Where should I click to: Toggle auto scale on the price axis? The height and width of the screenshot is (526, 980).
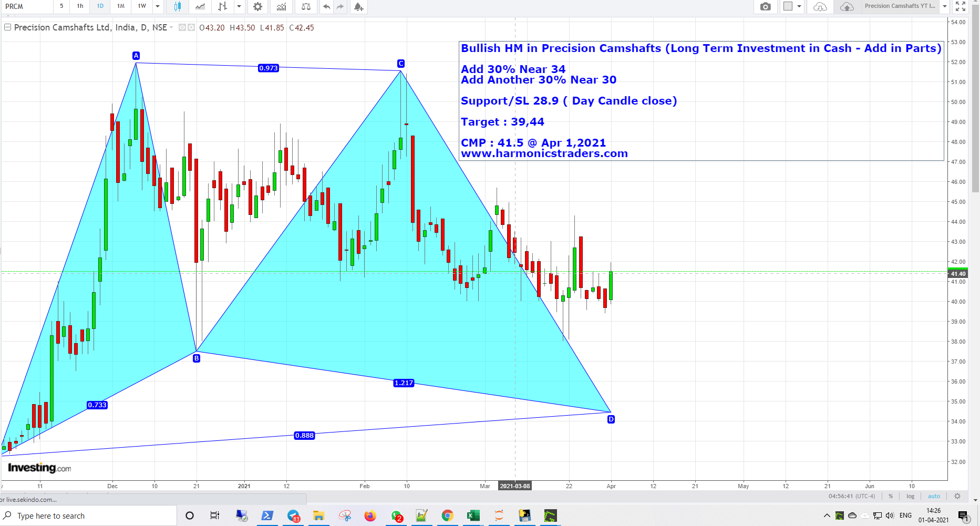[934, 496]
